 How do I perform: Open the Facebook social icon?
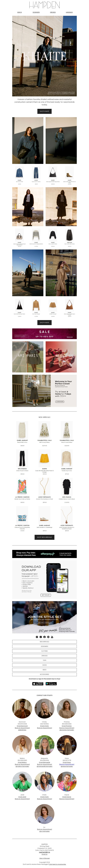pos(44,637)
